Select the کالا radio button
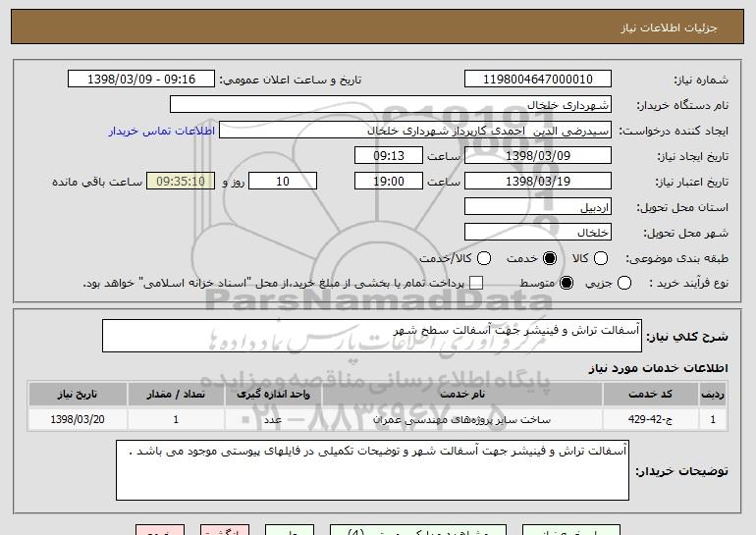The image size is (756, 535). [x=601, y=258]
